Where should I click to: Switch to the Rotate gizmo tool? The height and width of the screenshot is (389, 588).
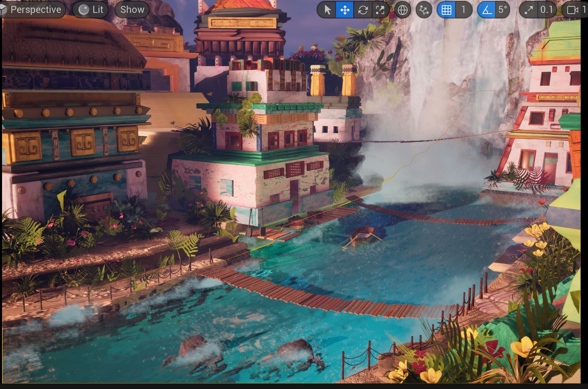click(x=363, y=10)
